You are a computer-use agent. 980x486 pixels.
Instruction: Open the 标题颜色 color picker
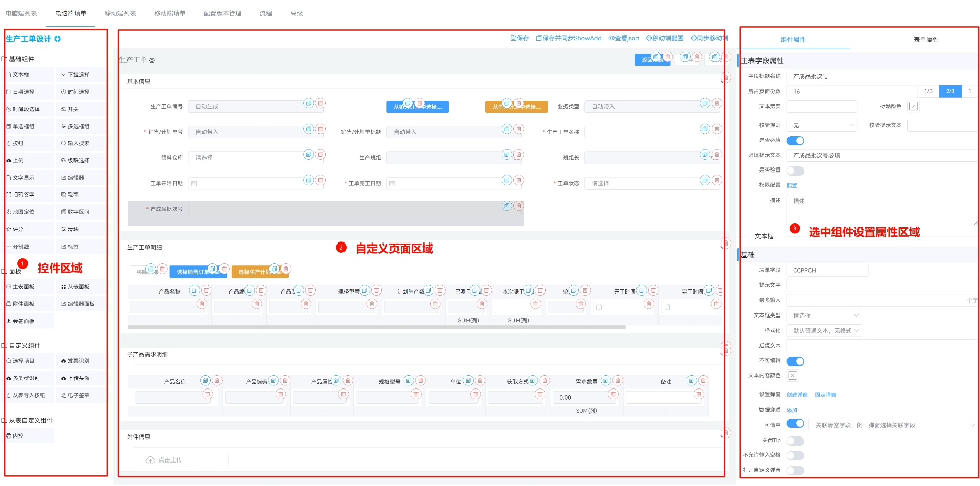point(913,106)
